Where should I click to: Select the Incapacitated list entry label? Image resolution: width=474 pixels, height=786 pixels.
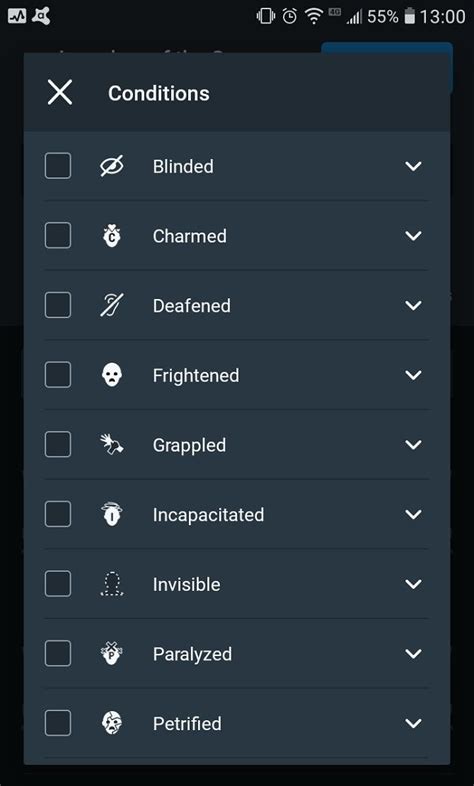208,515
